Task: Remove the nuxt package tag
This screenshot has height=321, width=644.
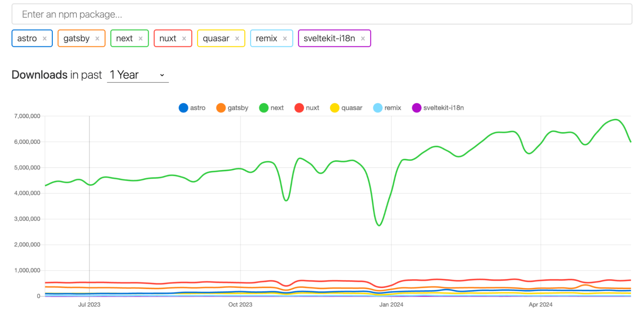Action: point(184,38)
